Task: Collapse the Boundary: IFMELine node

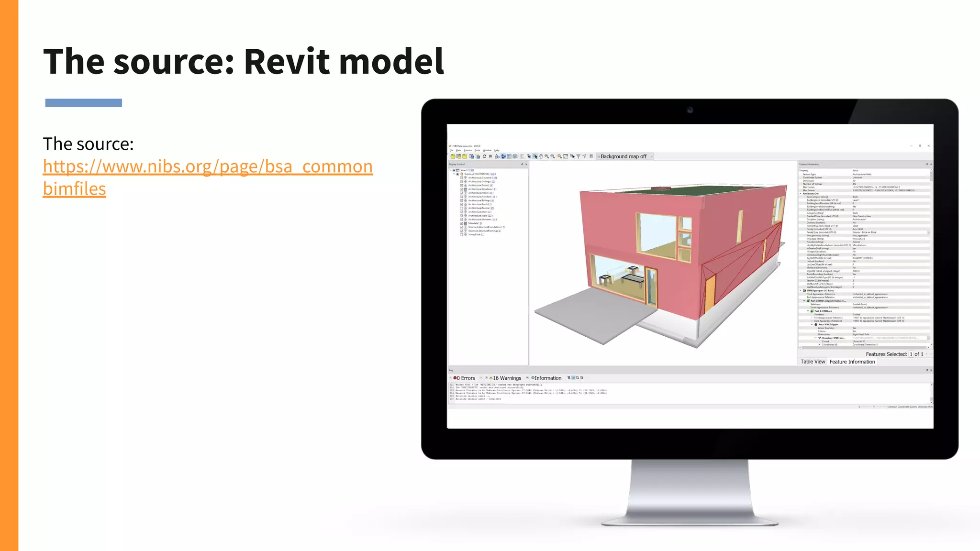Action: 815,338
